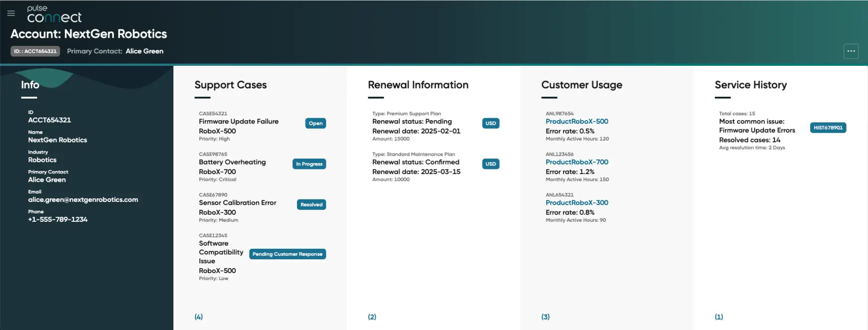Click usage record ANL123456
This screenshot has width=868, height=330.
560,154
